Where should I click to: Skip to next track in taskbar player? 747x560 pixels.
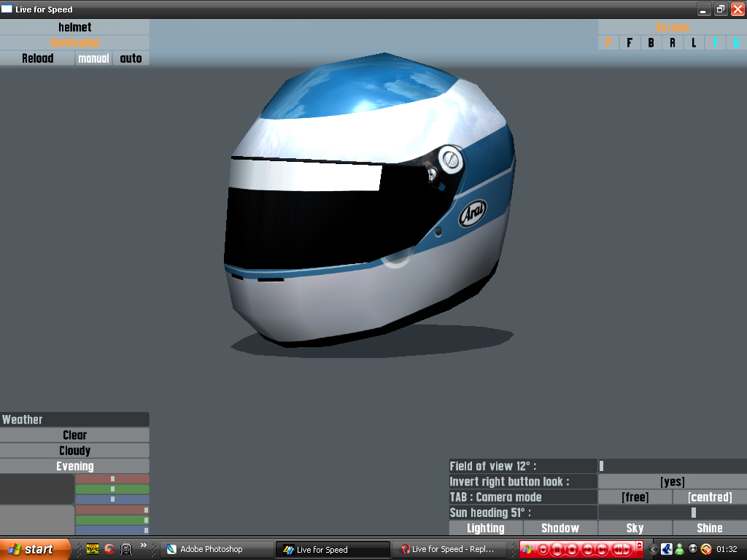click(x=602, y=549)
